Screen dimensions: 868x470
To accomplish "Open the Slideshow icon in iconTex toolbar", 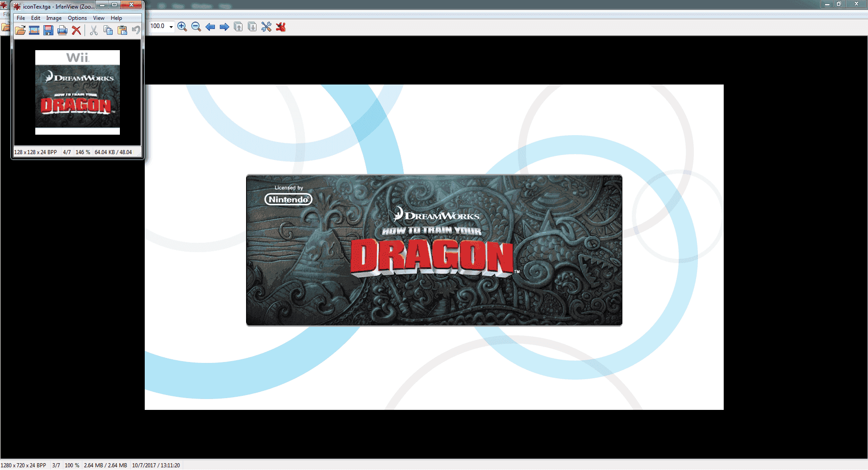I will pyautogui.click(x=34, y=30).
